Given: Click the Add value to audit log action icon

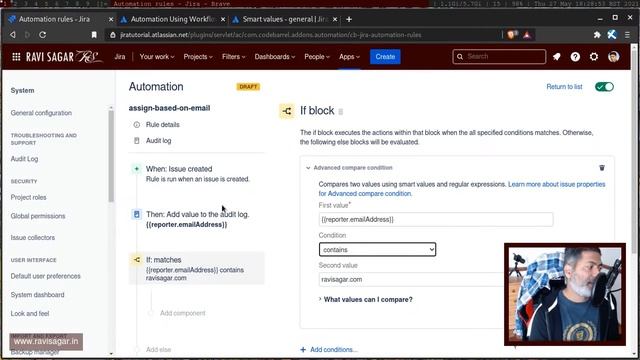Looking at the screenshot, I should coord(136,214).
